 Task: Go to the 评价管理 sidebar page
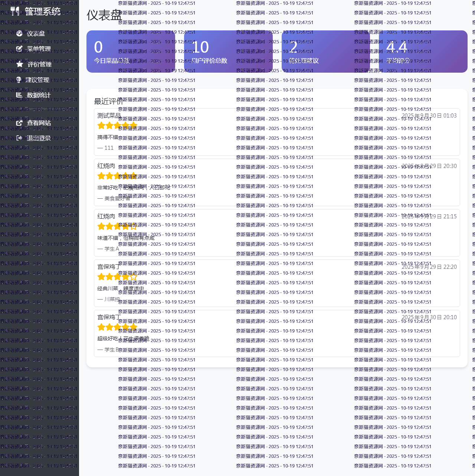[39, 65]
